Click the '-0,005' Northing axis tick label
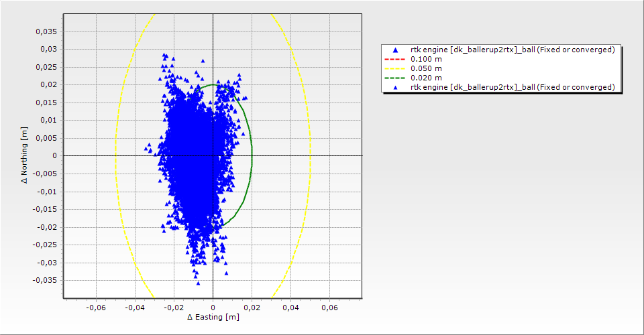 [x=45, y=174]
